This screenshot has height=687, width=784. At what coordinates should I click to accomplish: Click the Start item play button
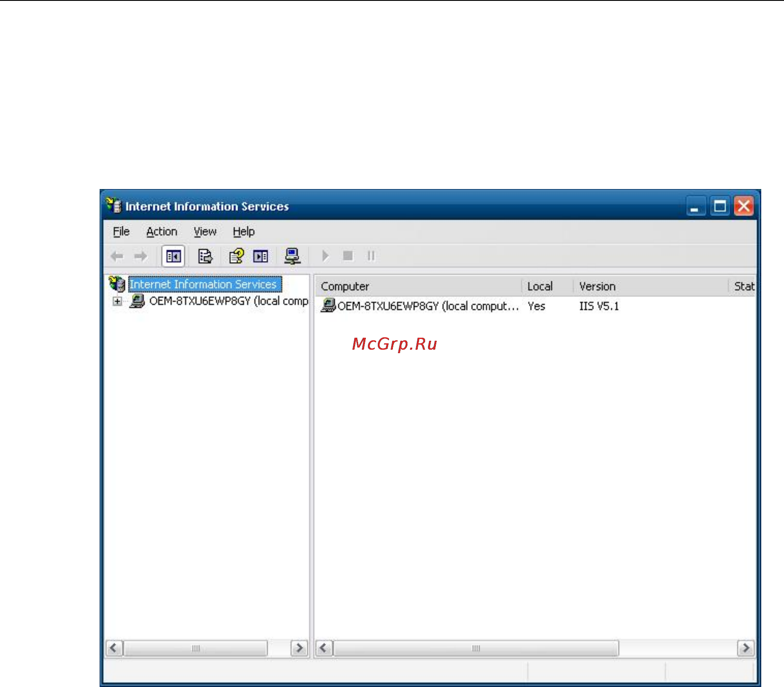coord(325,256)
